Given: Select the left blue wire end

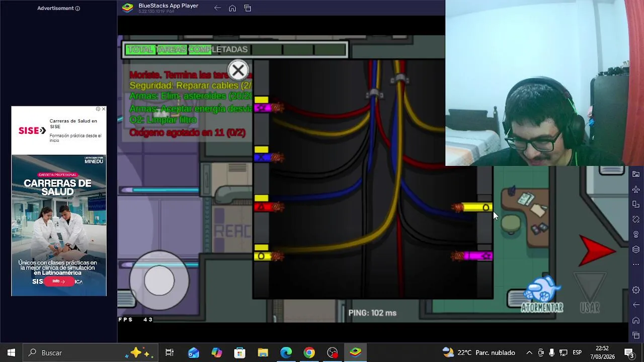Looking at the screenshot, I should click(269, 158).
